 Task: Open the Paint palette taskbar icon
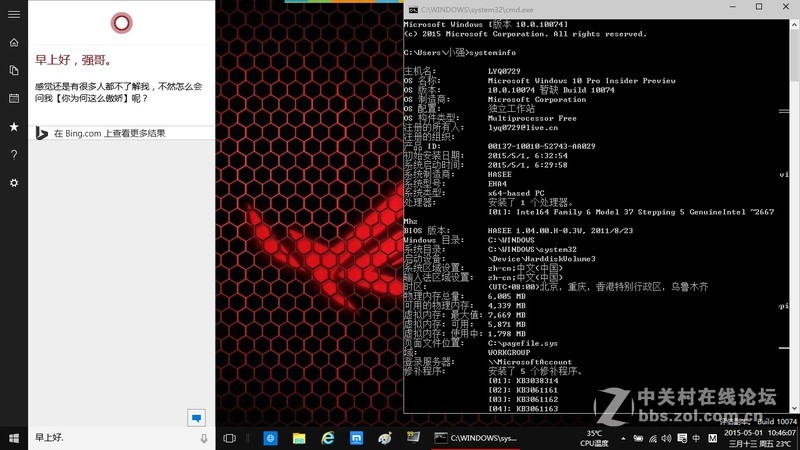pos(385,438)
